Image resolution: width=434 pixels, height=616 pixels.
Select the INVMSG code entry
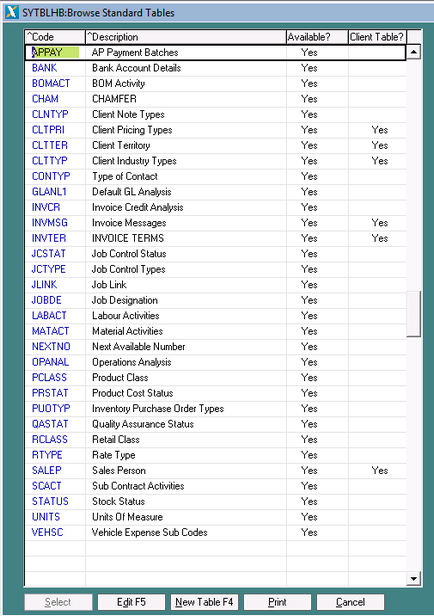coord(49,223)
